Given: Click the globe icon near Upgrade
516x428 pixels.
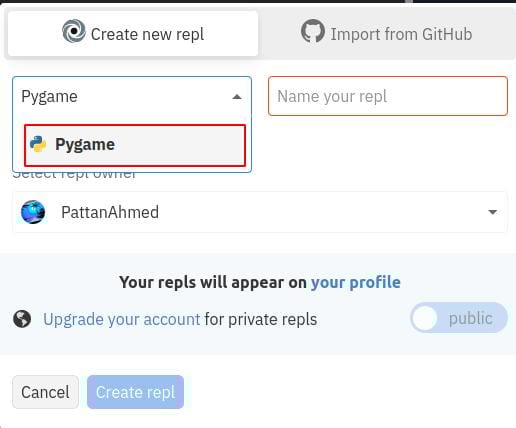Looking at the screenshot, I should 22,319.
